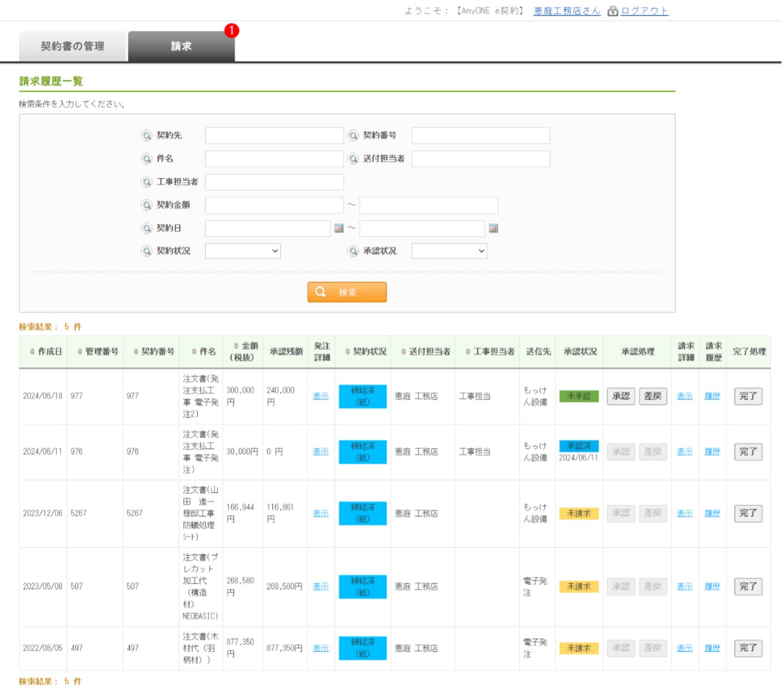This screenshot has width=784, height=700.
Task: Click the 件名 input field
Action: pyautogui.click(x=274, y=159)
